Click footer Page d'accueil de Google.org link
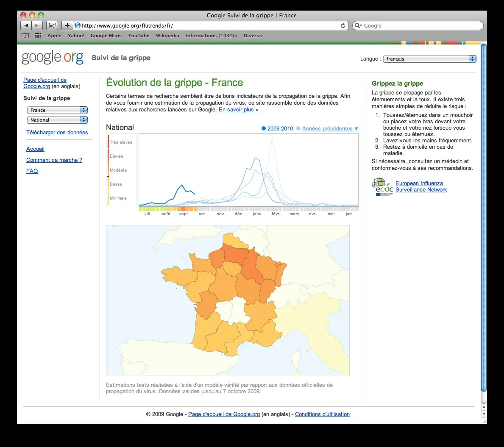The height and width of the screenshot is (447, 504). [224, 414]
